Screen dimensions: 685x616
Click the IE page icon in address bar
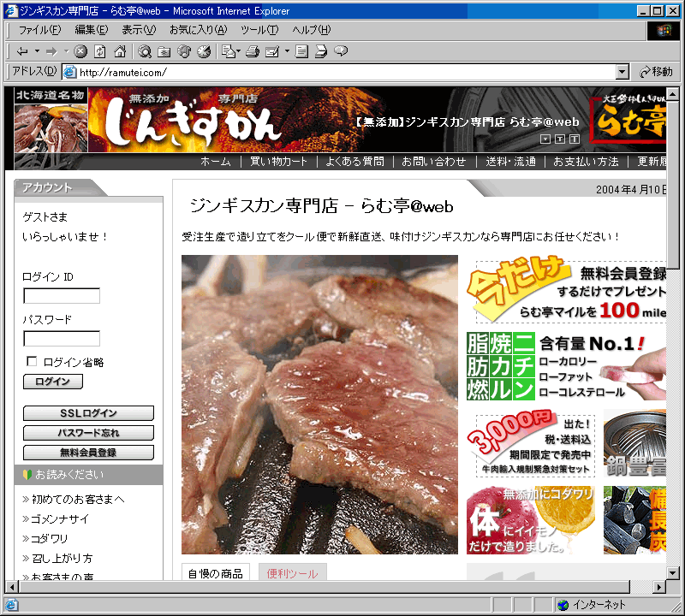[x=70, y=72]
